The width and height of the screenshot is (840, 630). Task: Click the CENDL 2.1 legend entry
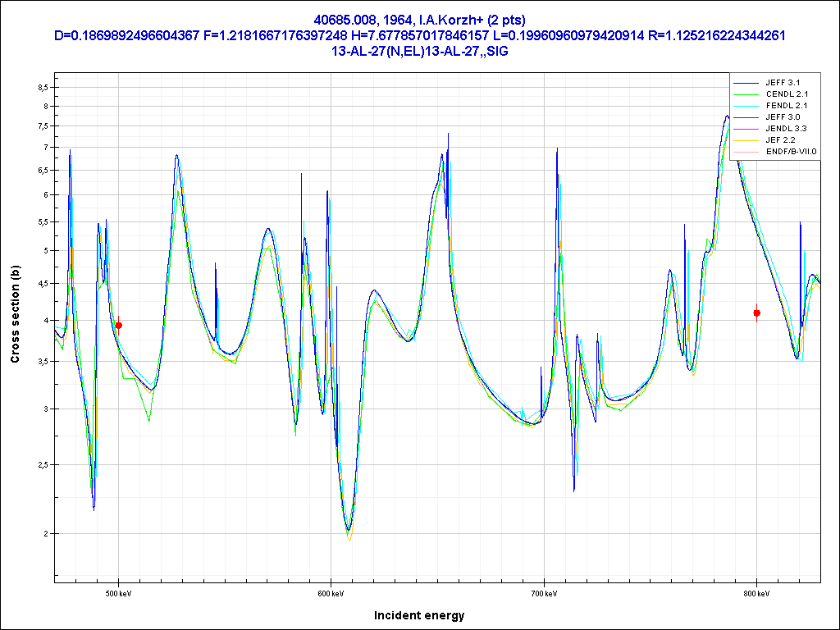[787, 94]
